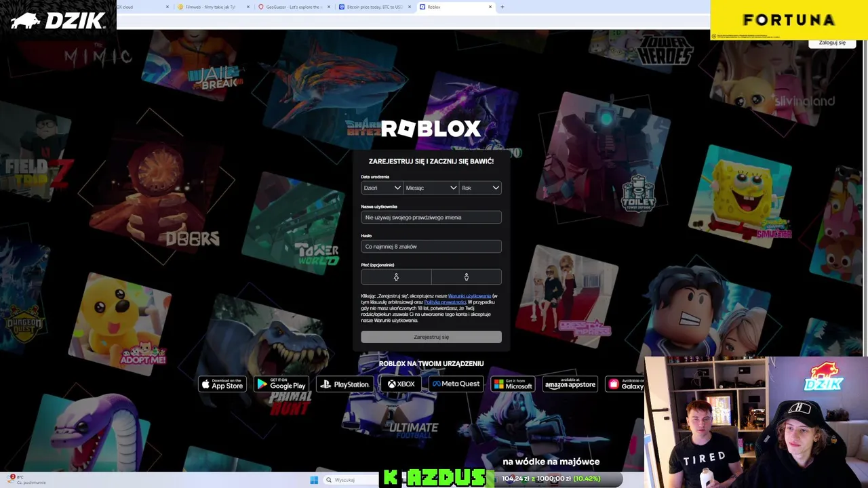
Task: Open the Windows Start menu
Action: coord(314,480)
